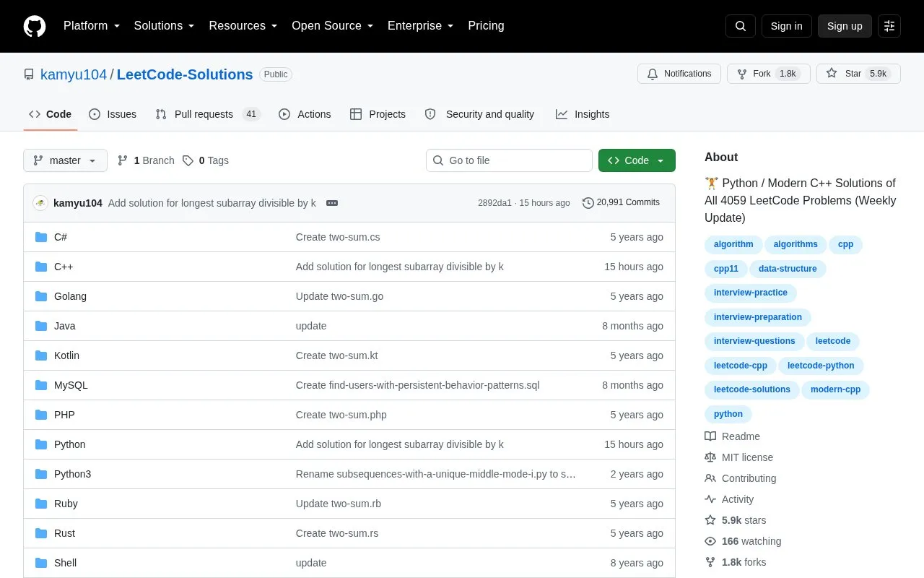Screen dimensions: 924x578
Task: Select the leetcode-python topic tag
Action: pyautogui.click(x=821, y=366)
